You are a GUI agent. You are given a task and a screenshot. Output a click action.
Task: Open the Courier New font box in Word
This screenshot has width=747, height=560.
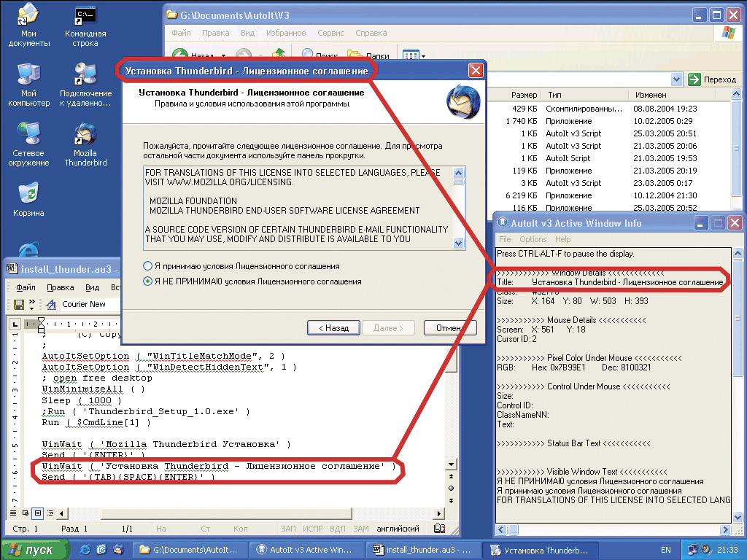pos(90,304)
